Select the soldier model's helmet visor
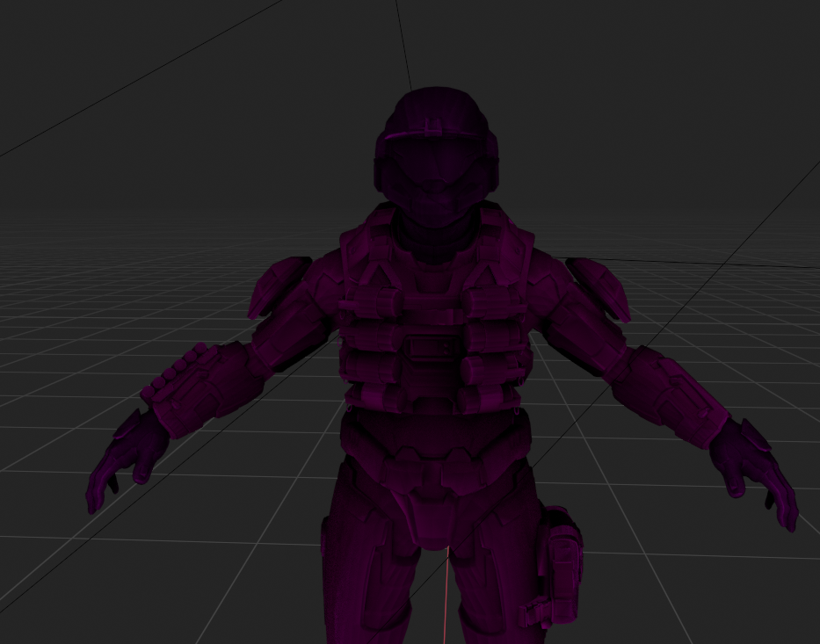This screenshot has height=644, width=820. (x=436, y=159)
